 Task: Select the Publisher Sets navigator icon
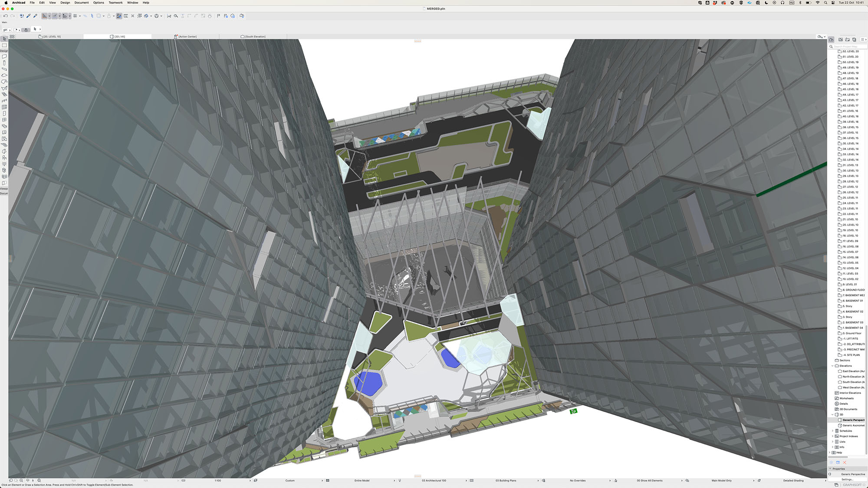click(x=854, y=39)
